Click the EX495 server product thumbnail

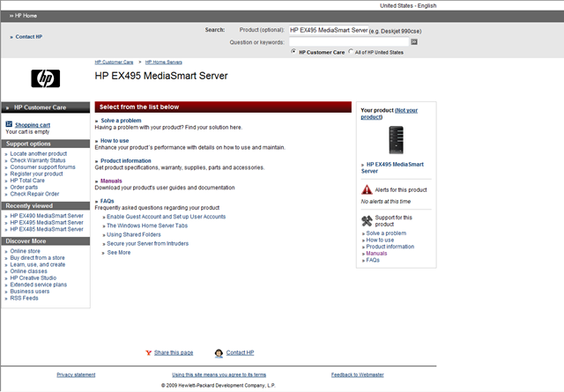point(396,140)
